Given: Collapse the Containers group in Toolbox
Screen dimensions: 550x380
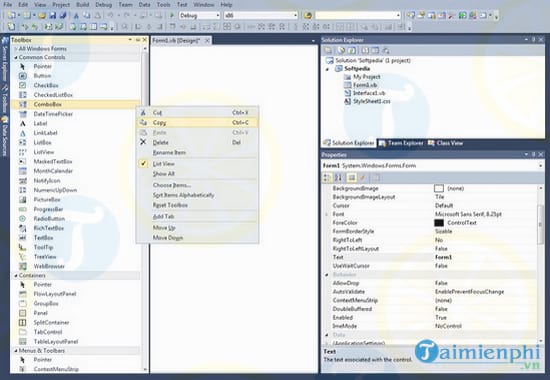Looking at the screenshot, I should [x=15, y=276].
